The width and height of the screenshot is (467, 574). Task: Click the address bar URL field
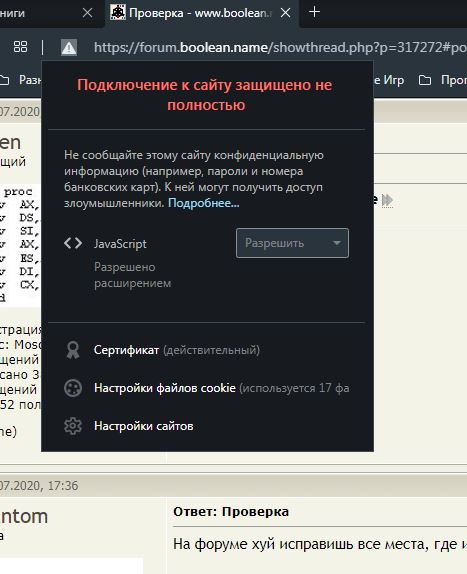[x=280, y=48]
